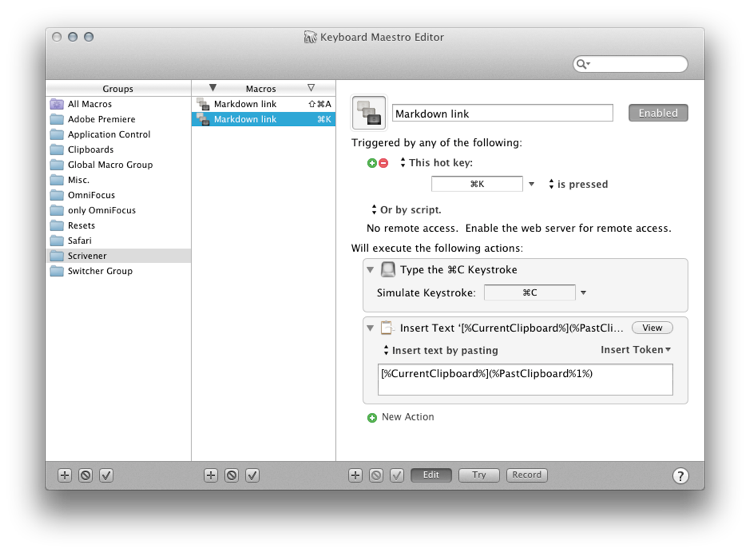Select the Clipboards group
The width and height of the screenshot is (750, 553).
click(119, 150)
